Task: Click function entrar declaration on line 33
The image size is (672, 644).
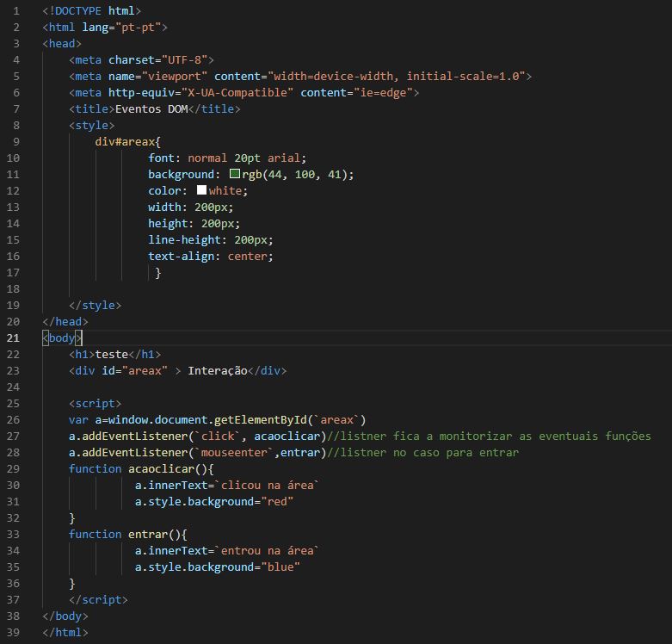Action: click(128, 535)
